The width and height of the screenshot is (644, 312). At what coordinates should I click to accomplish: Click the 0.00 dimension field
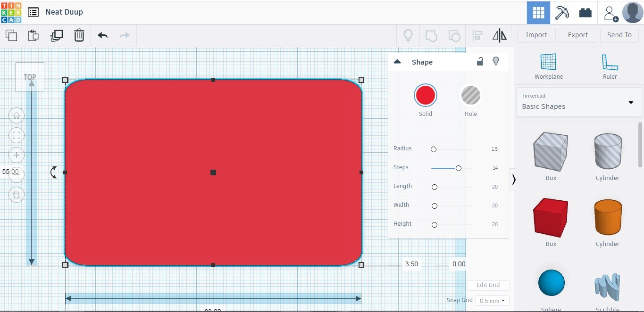point(459,264)
